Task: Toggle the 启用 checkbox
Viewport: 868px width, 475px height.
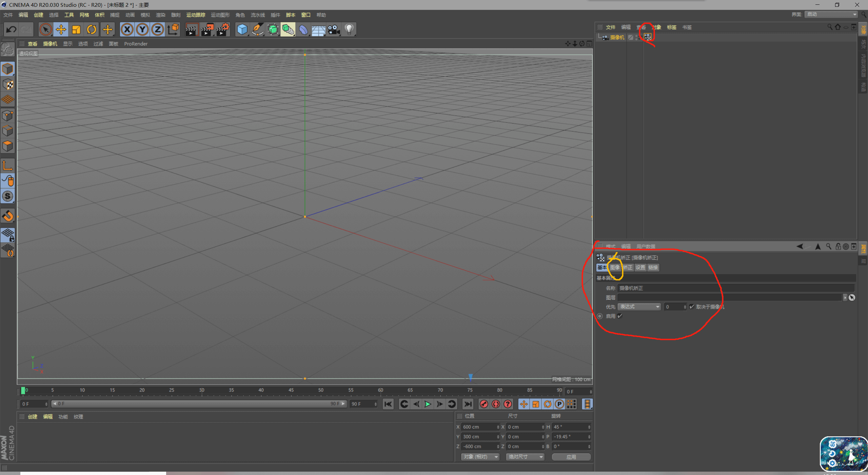Action: coord(620,316)
